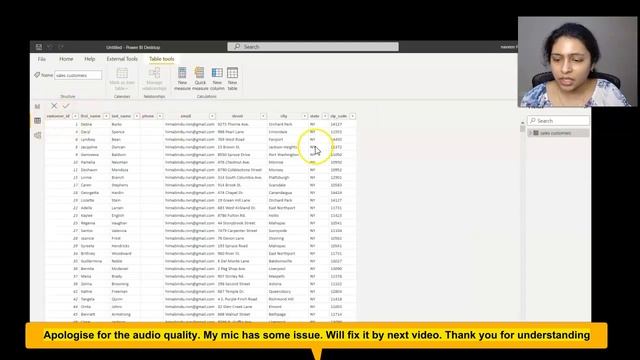Open zip_code column filter dropdown
Image resolution: width=640 pixels, height=360 pixels.
click(352, 116)
